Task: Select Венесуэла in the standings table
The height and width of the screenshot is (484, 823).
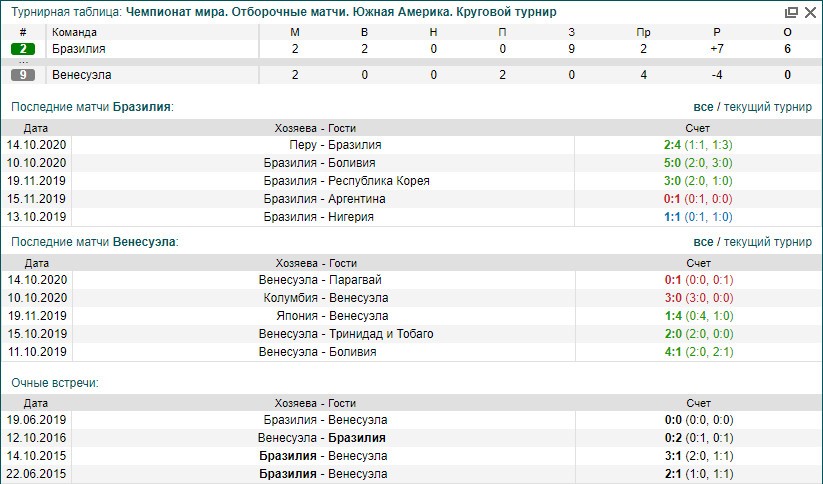Action: (x=82, y=75)
